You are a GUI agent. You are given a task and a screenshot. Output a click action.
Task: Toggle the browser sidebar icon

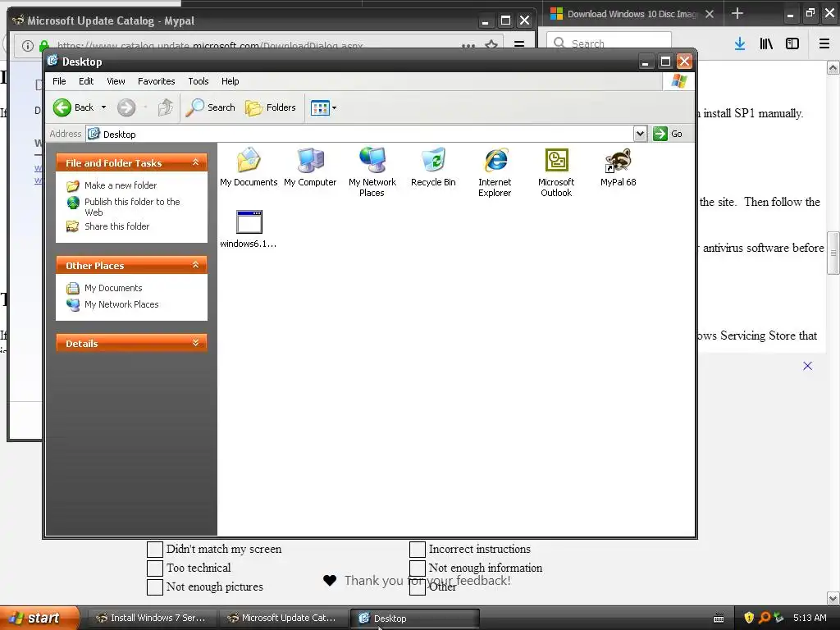(x=792, y=43)
